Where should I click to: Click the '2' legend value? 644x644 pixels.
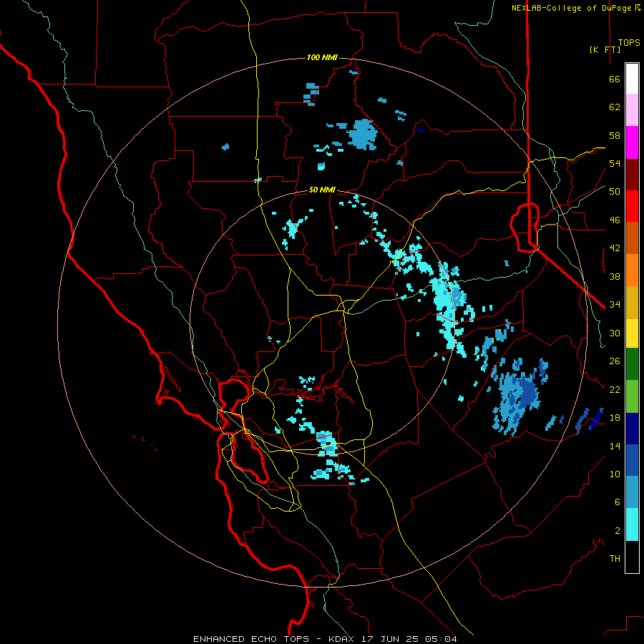(618, 531)
